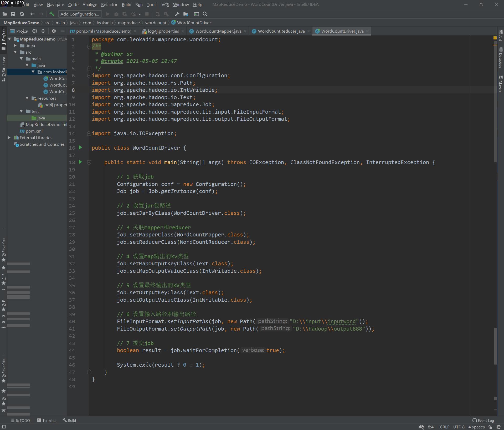Click the locate (select opened file) crosshair icon
Viewport: 504px width, 430px height.
35,31
